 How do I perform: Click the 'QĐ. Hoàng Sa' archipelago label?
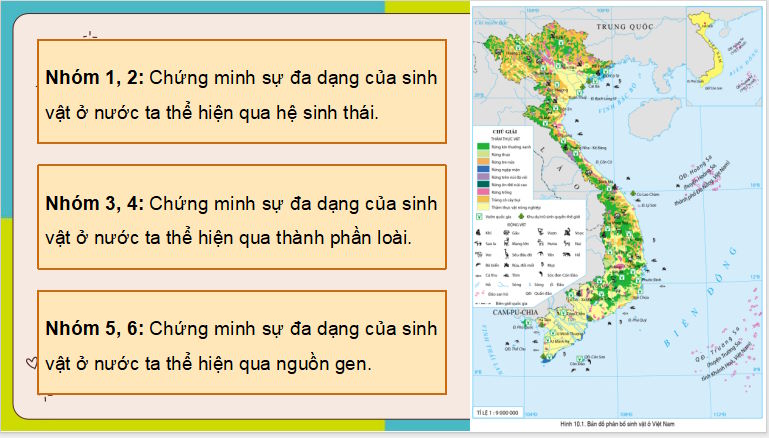[x=695, y=168]
